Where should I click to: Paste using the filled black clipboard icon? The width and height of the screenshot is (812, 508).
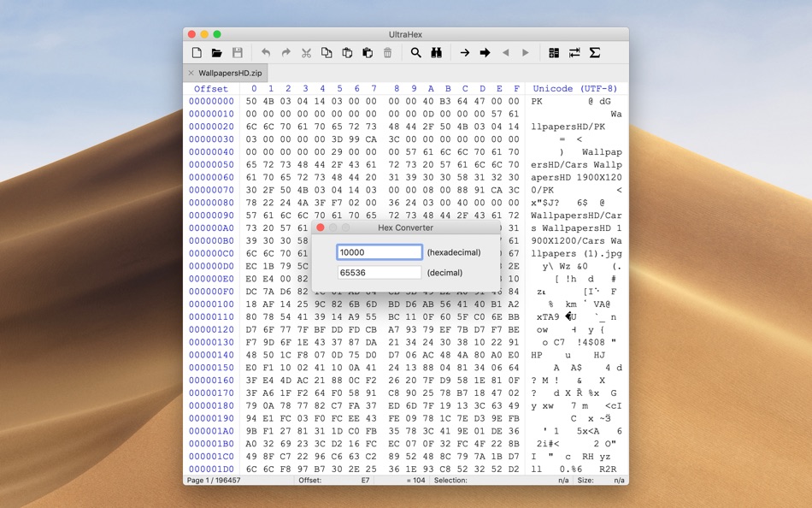coord(368,53)
